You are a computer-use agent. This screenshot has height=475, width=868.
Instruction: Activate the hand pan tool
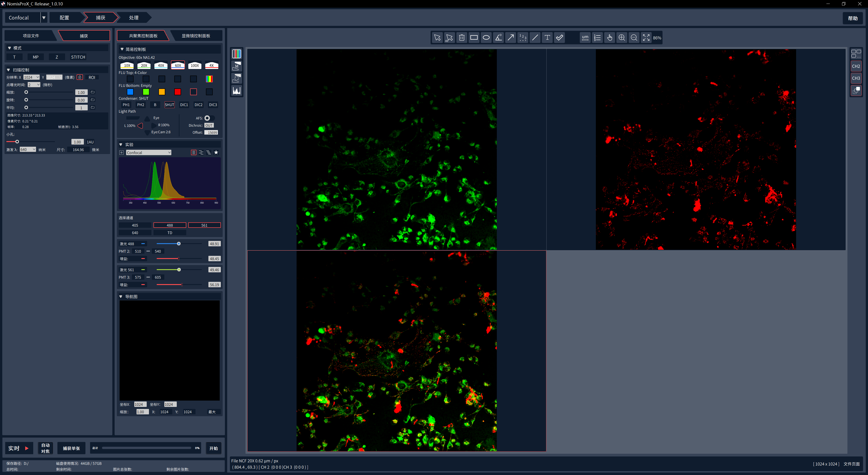[610, 38]
